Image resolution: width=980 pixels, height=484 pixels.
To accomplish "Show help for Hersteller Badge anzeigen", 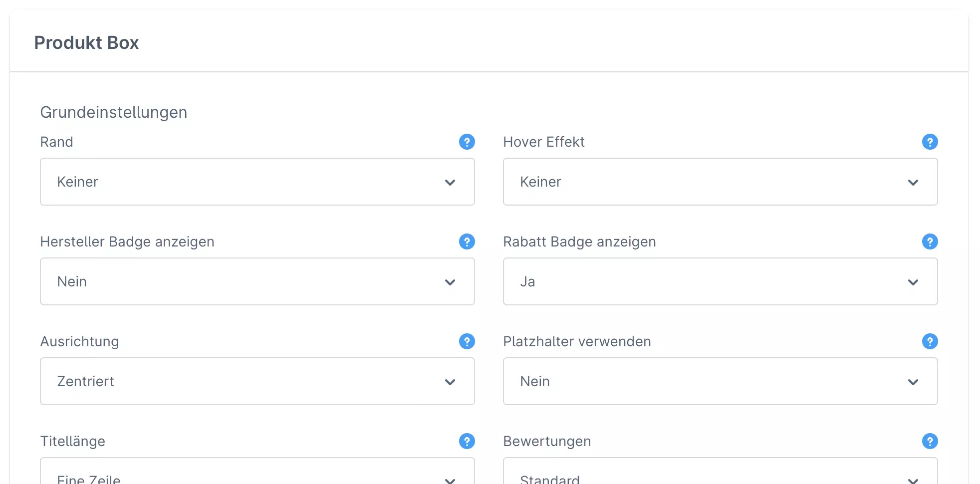I will pyautogui.click(x=467, y=242).
